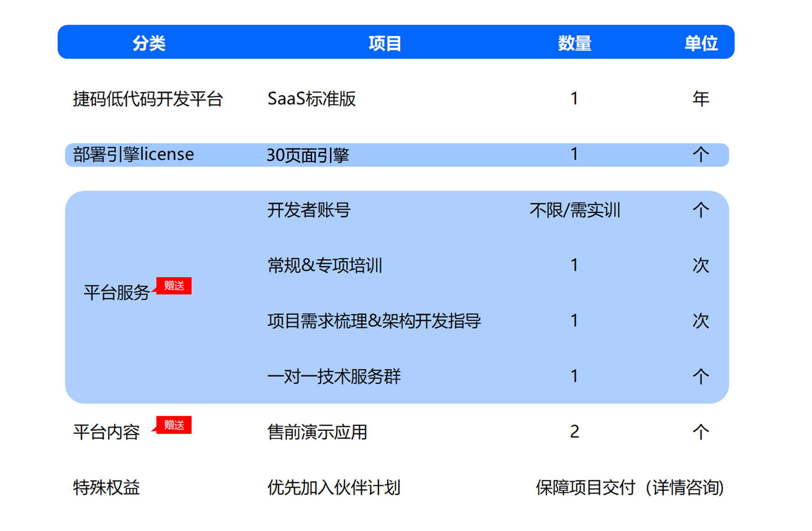Click the quantity 2 for 售前演示应用
812x531 pixels.
coord(574,432)
